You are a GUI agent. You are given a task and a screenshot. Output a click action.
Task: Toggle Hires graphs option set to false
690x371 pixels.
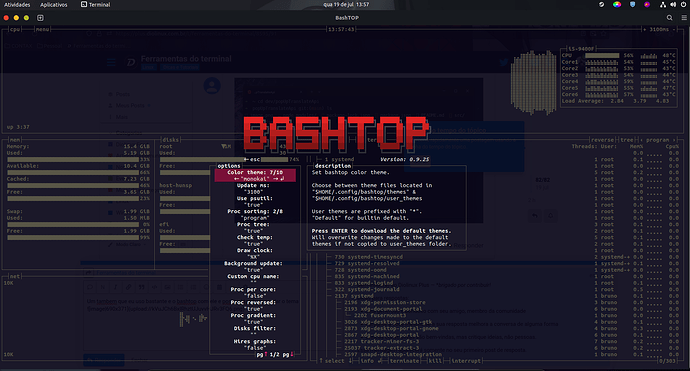(255, 348)
